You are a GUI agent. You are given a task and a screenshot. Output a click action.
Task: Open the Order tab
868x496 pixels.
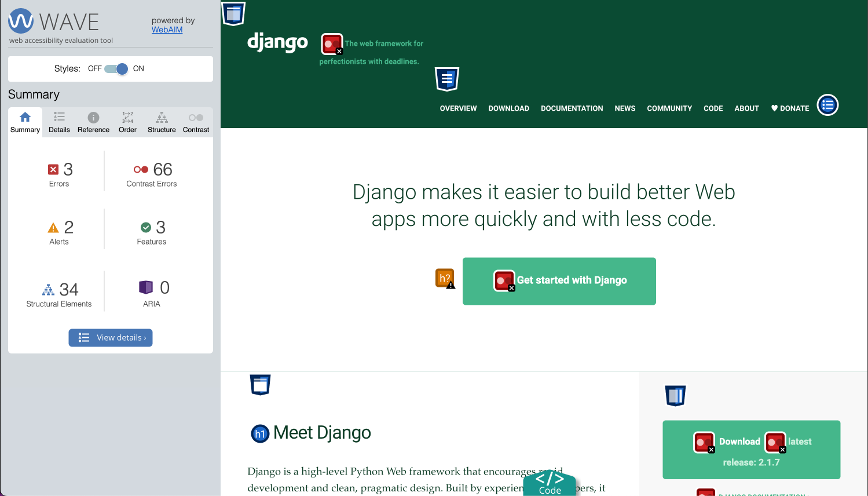coord(127,122)
